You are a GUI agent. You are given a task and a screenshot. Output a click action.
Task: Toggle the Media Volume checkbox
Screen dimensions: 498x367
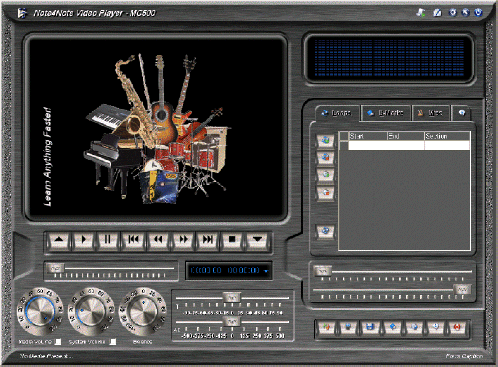coord(58,342)
